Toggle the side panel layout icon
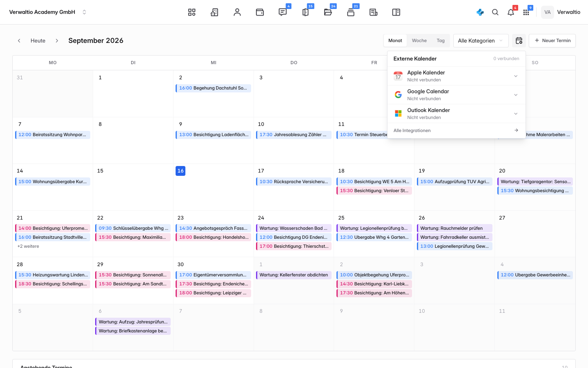This screenshot has height=368, width=588. coord(396,12)
